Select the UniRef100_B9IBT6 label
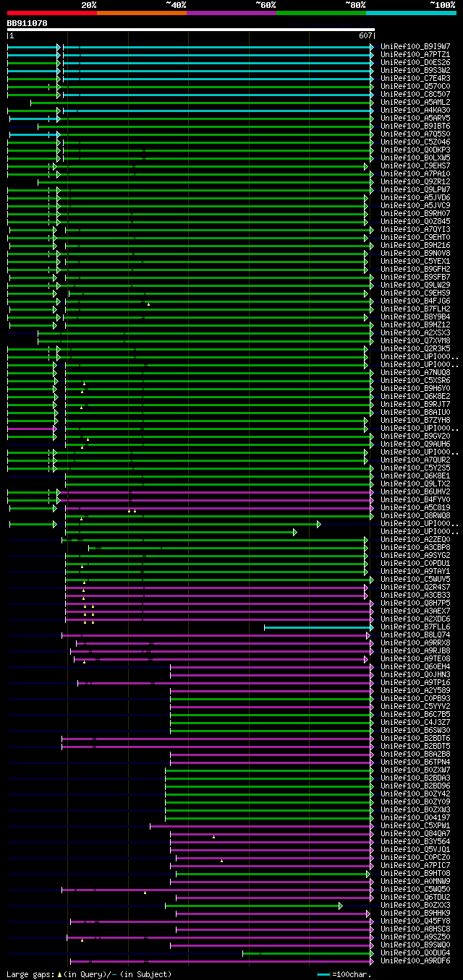The height and width of the screenshot is (980, 463). [415, 126]
